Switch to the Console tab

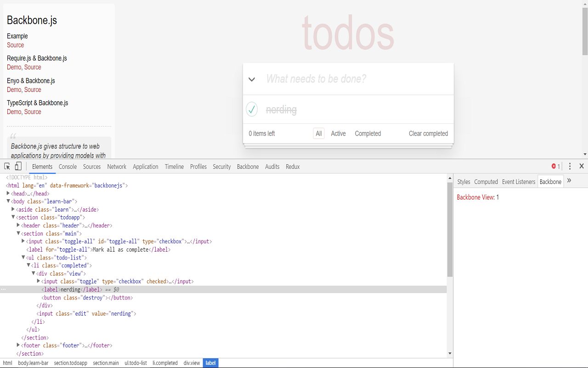click(x=68, y=167)
